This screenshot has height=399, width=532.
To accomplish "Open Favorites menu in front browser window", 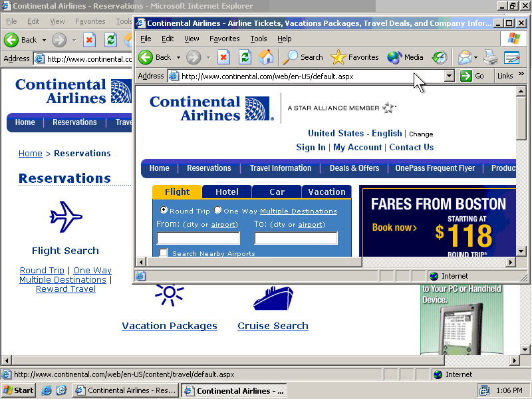I will pyautogui.click(x=225, y=39).
